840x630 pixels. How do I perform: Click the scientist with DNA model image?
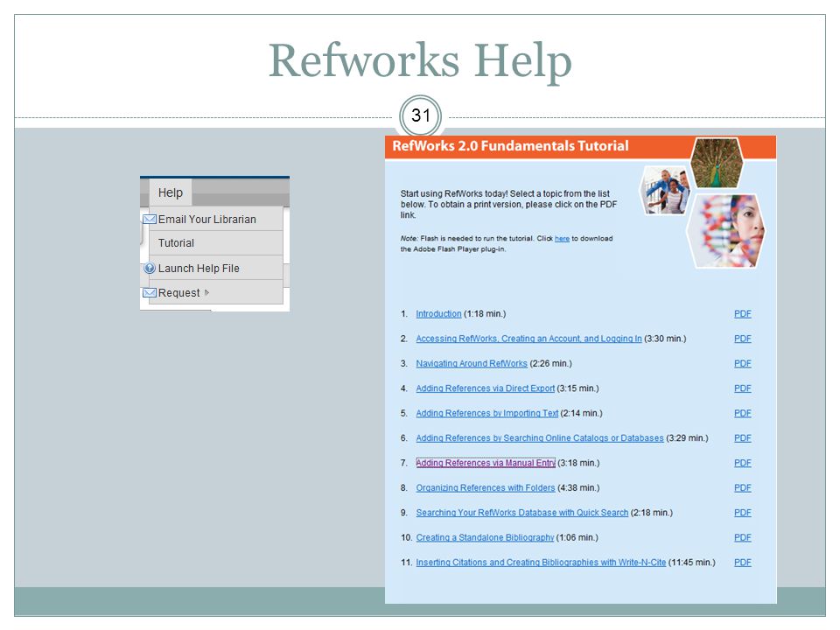[x=726, y=231]
